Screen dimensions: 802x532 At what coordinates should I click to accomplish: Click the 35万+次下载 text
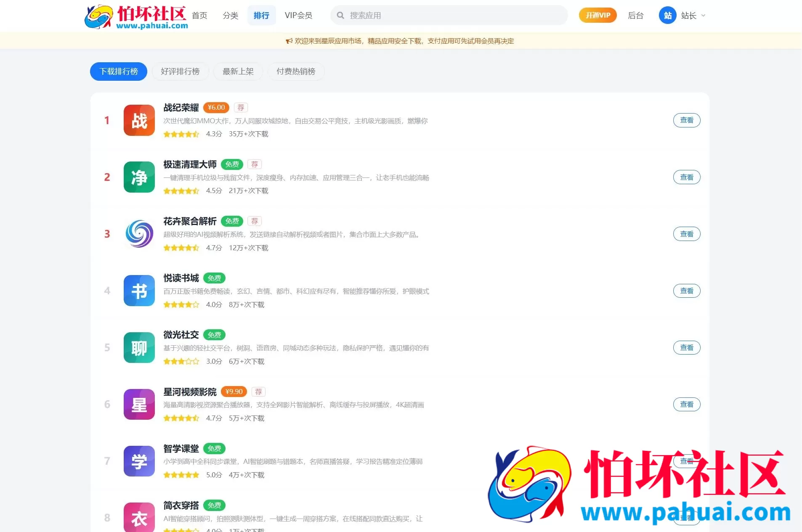[249, 134]
